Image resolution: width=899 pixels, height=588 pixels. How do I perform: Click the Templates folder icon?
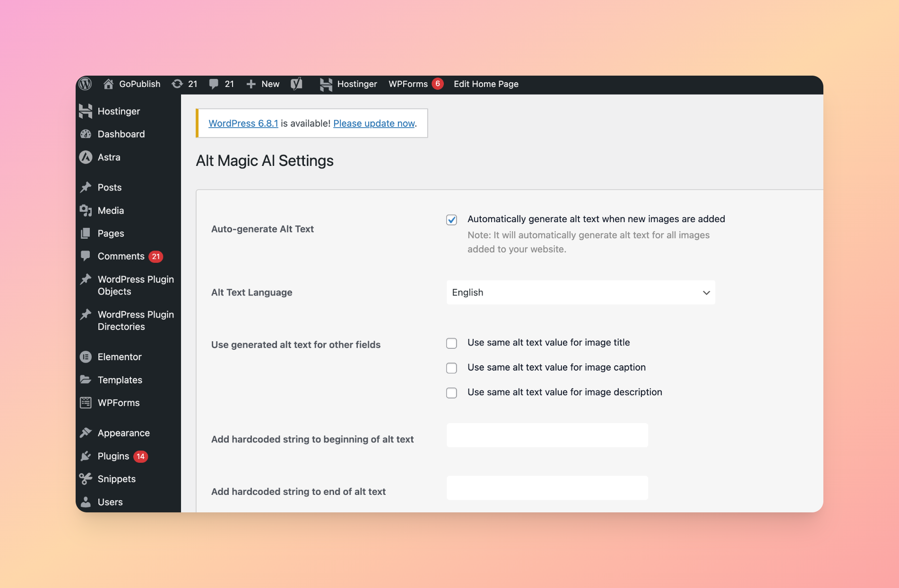tap(86, 380)
